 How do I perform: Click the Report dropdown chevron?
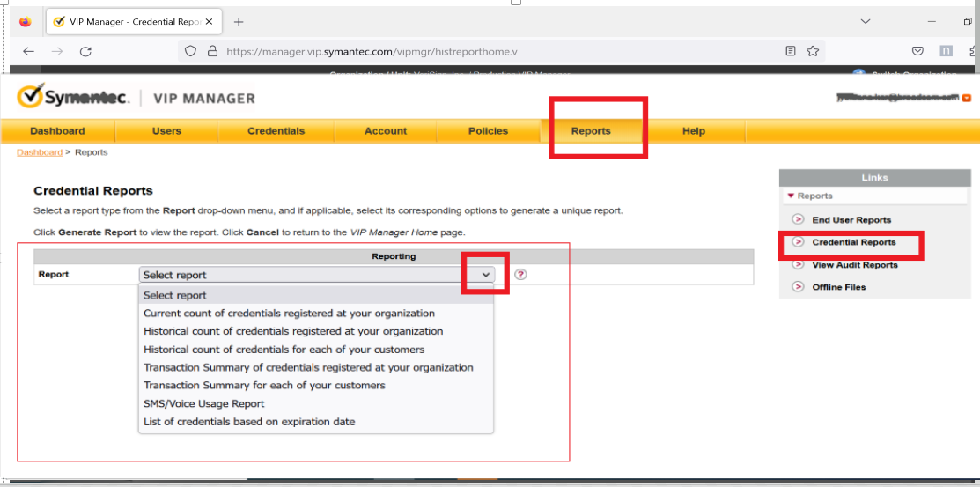486,275
